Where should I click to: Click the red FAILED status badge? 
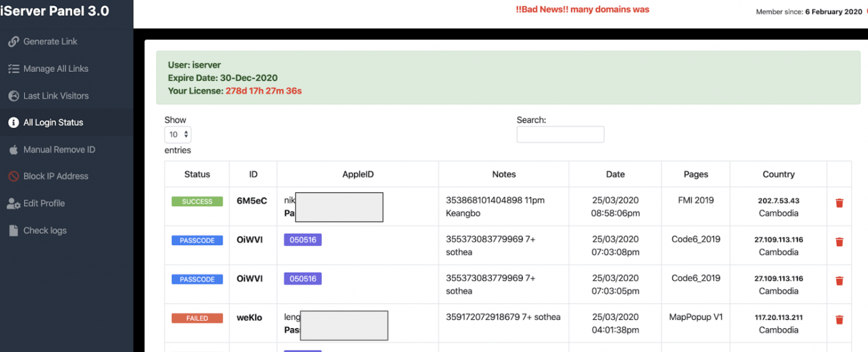coord(197,319)
